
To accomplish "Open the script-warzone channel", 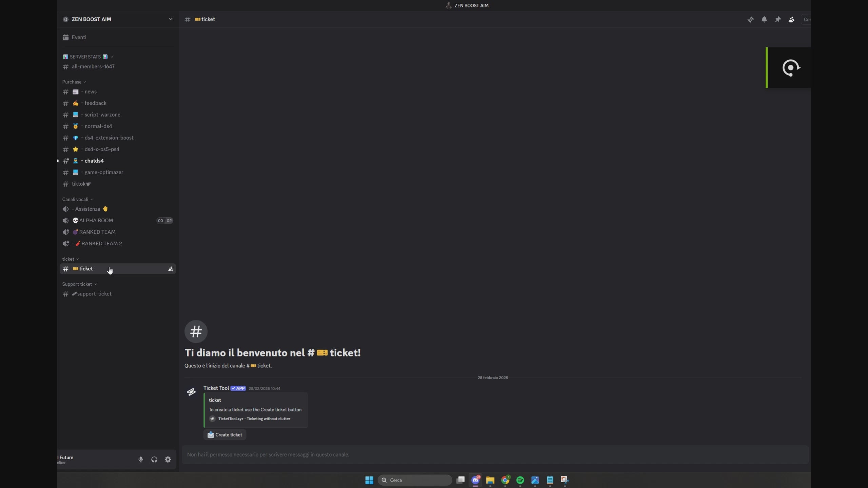I will 117,115.
